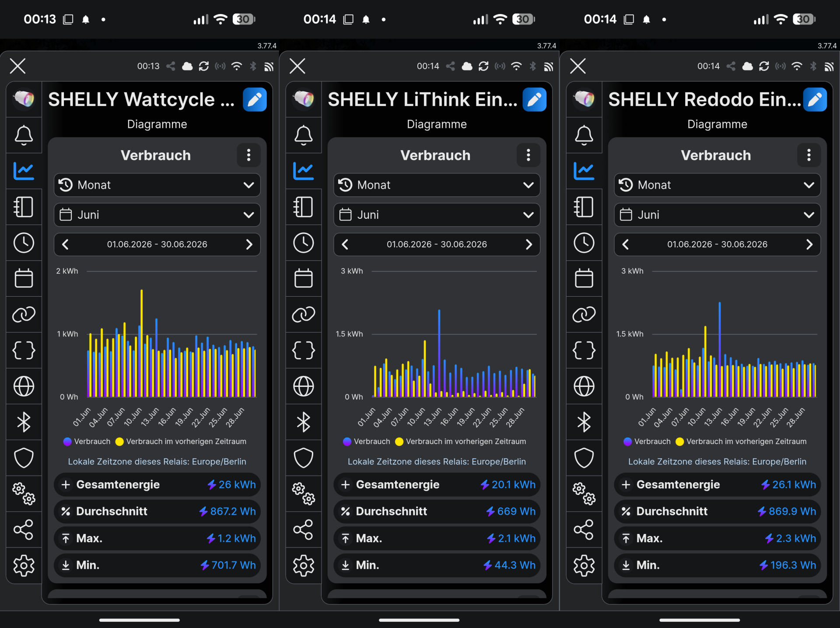Open the link chain icon in Redodo sidebar

coord(584,314)
